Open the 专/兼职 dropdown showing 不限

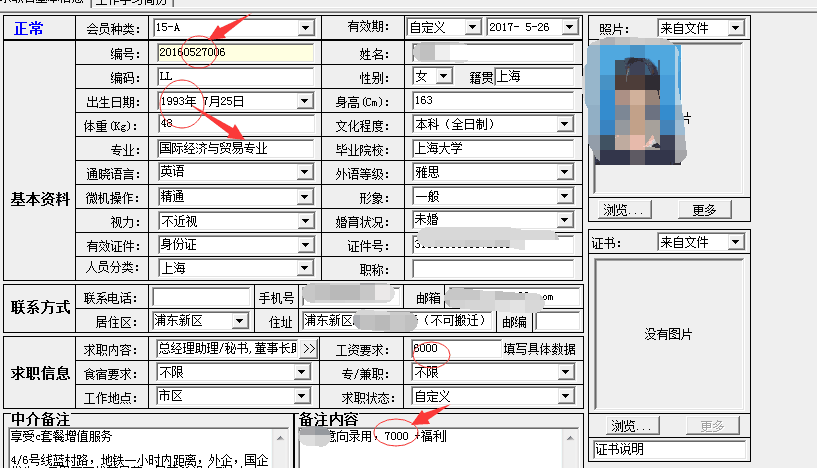(566, 373)
